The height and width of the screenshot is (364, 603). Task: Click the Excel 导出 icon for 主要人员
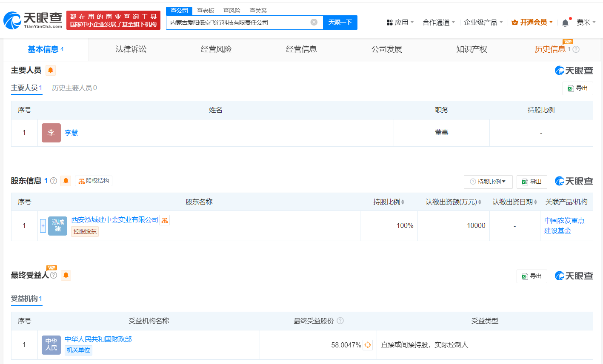pyautogui.click(x=577, y=88)
